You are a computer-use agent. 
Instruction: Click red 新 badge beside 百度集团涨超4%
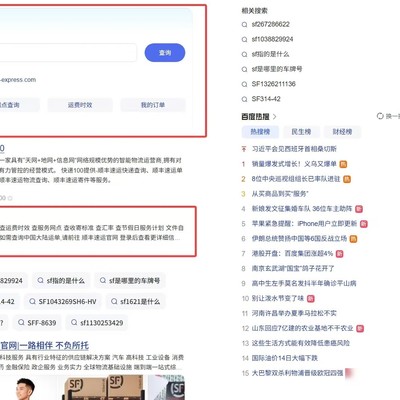[339, 254]
